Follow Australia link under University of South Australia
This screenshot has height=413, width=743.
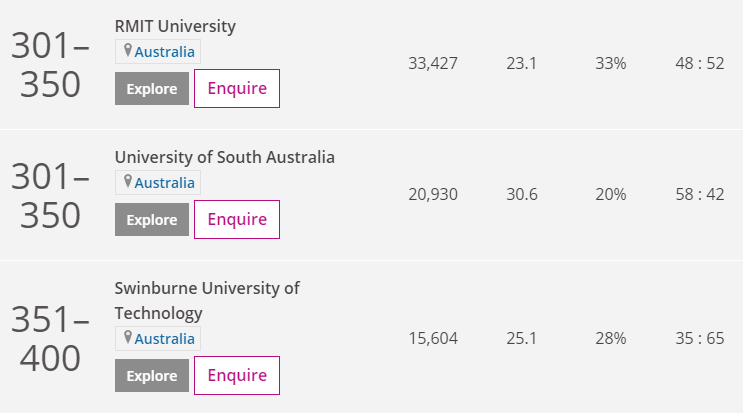[164, 183]
